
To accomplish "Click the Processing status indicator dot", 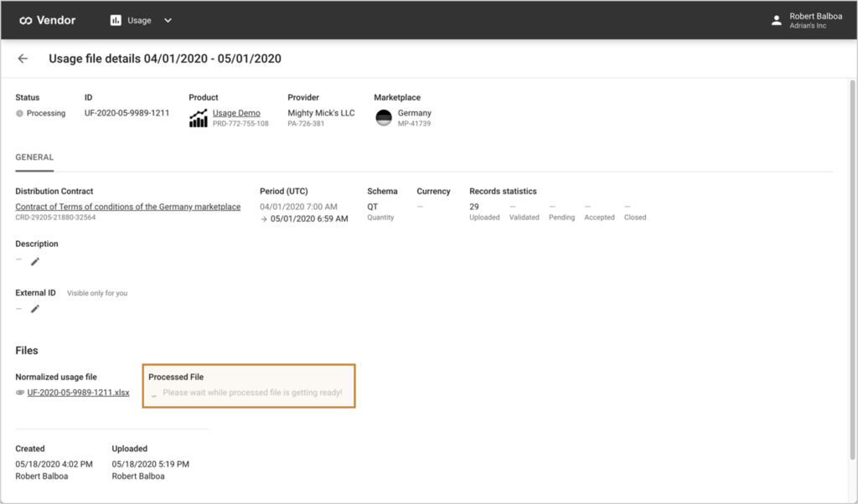I will (x=18, y=113).
